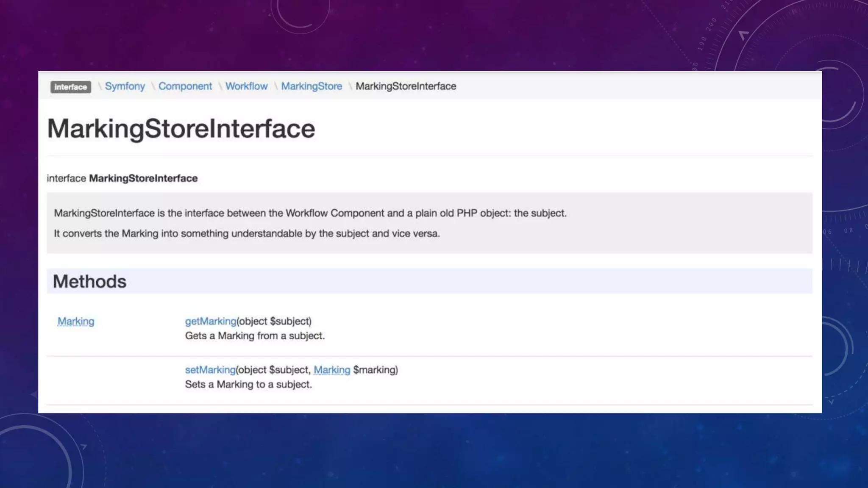This screenshot has width=868, height=488.
Task: Click the '(object $subject)' parameter of getMarking
Action: pos(274,321)
